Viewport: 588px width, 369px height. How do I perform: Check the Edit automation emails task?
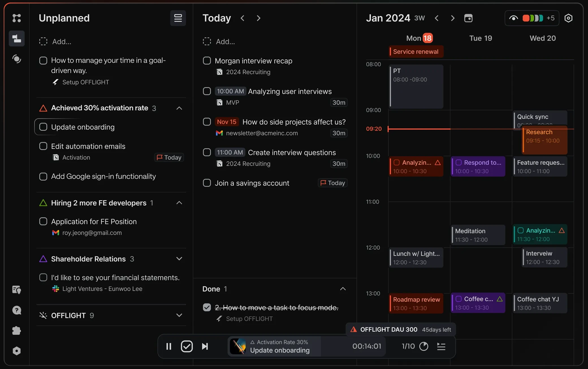(43, 146)
